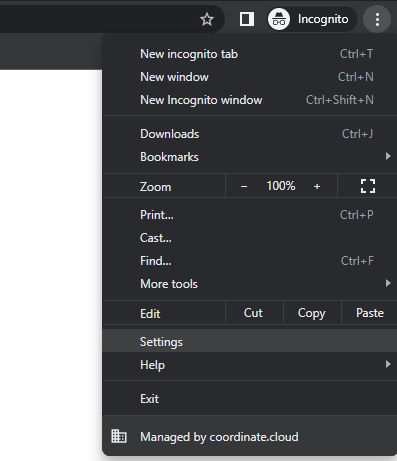Viewport: 397px width, 461px height.
Task: Click the Copy button
Action: 312,313
